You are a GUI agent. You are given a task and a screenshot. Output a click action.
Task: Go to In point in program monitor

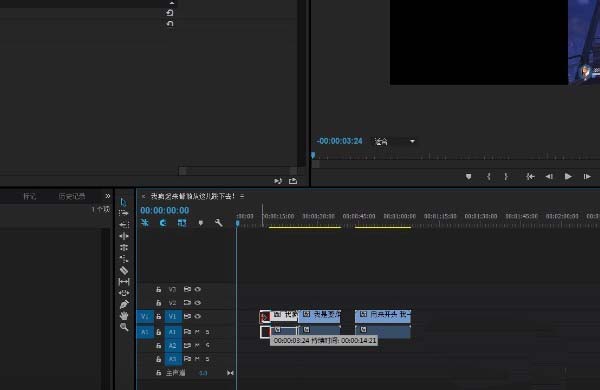530,176
